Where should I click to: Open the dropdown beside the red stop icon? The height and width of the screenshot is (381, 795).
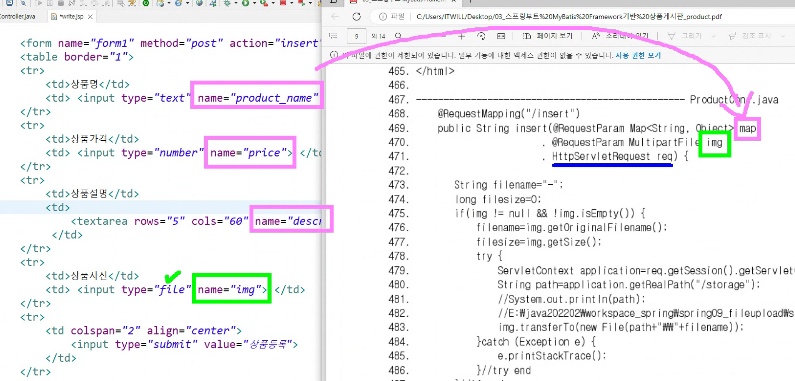tap(292, 3)
